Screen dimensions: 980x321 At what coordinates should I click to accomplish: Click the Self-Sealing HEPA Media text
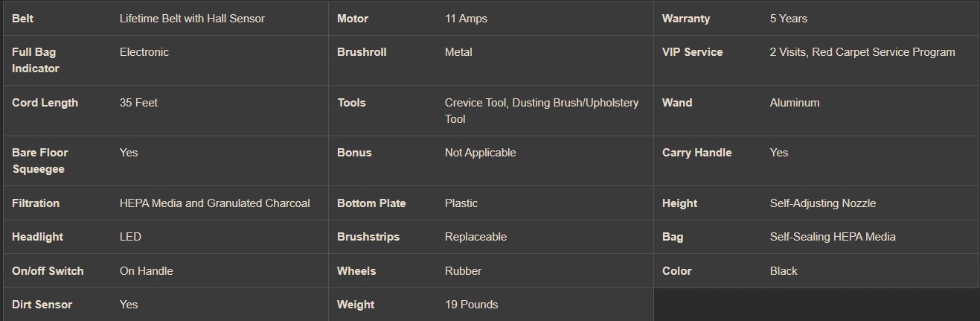[832, 237]
